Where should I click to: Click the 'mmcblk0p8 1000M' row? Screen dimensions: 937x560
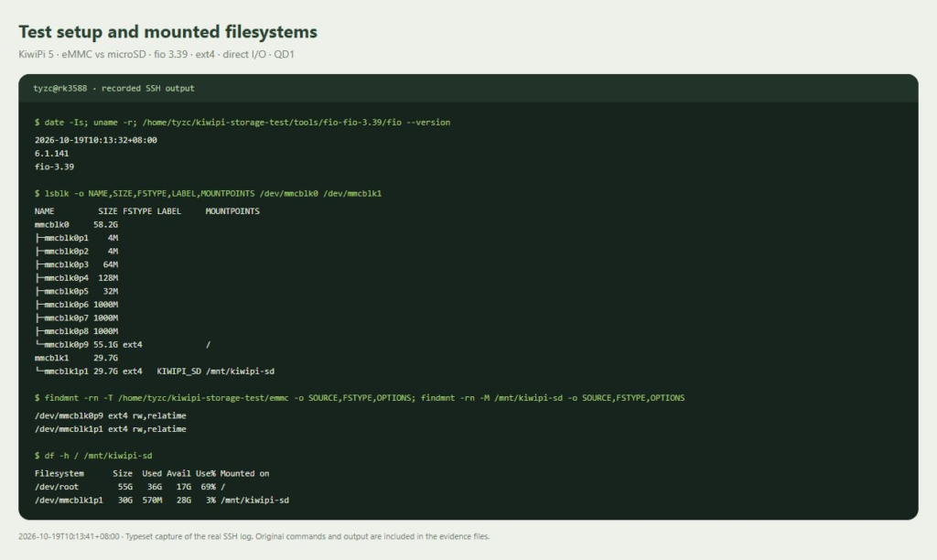pos(76,331)
